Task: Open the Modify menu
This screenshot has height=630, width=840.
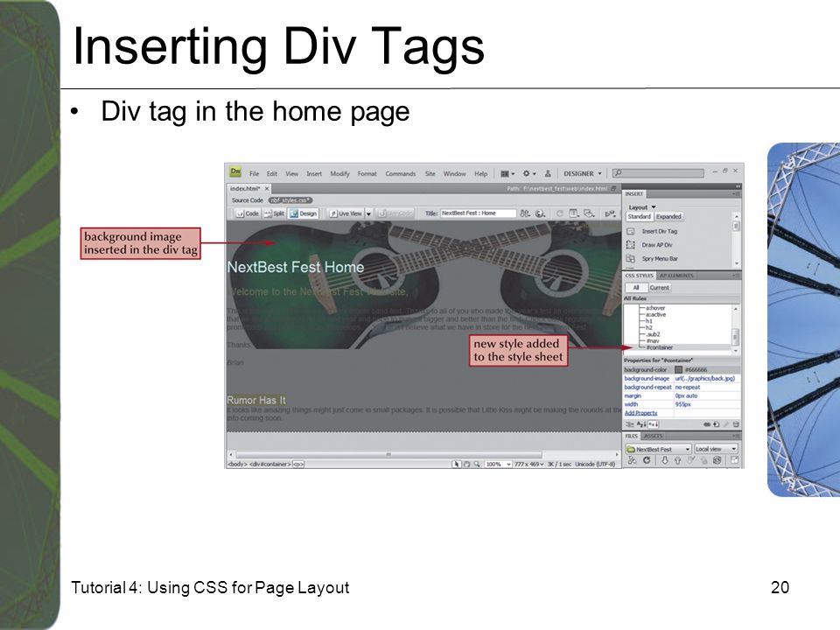Action: (x=339, y=173)
